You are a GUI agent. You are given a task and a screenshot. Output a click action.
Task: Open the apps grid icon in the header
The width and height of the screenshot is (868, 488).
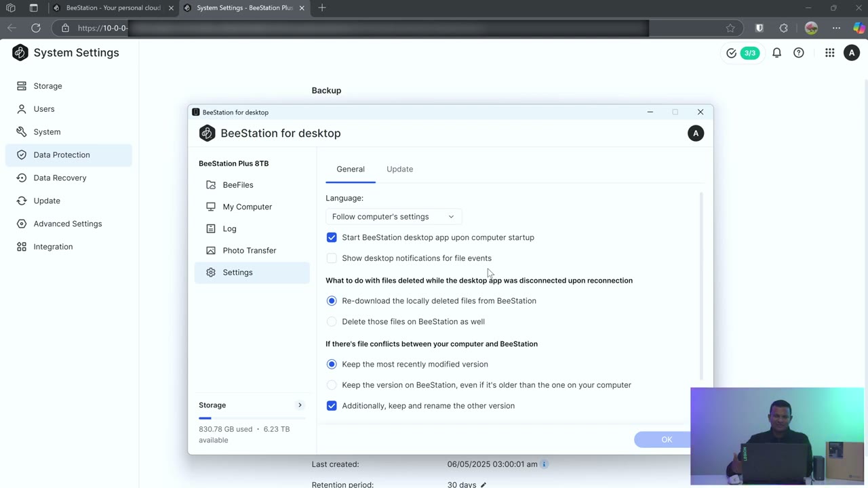829,52
